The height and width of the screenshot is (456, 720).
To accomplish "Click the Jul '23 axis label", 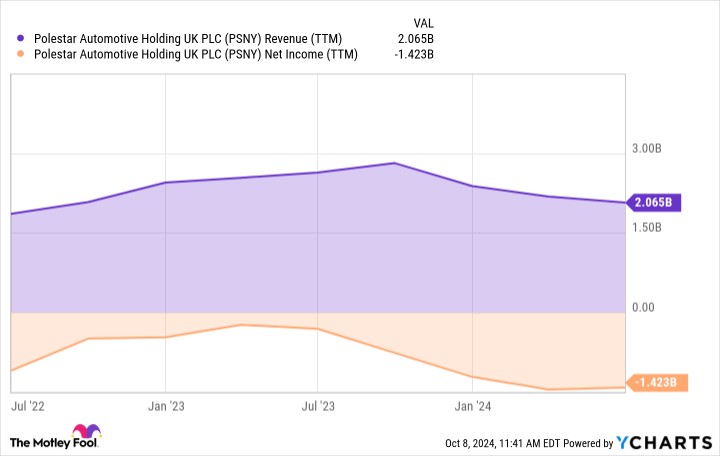I will tap(317, 407).
